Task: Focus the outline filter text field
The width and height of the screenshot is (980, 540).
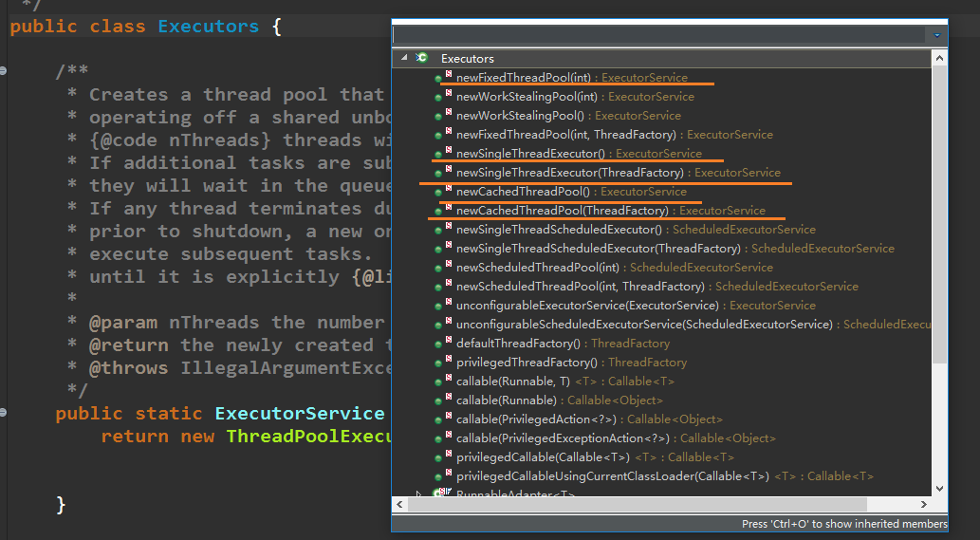Action: click(x=658, y=35)
